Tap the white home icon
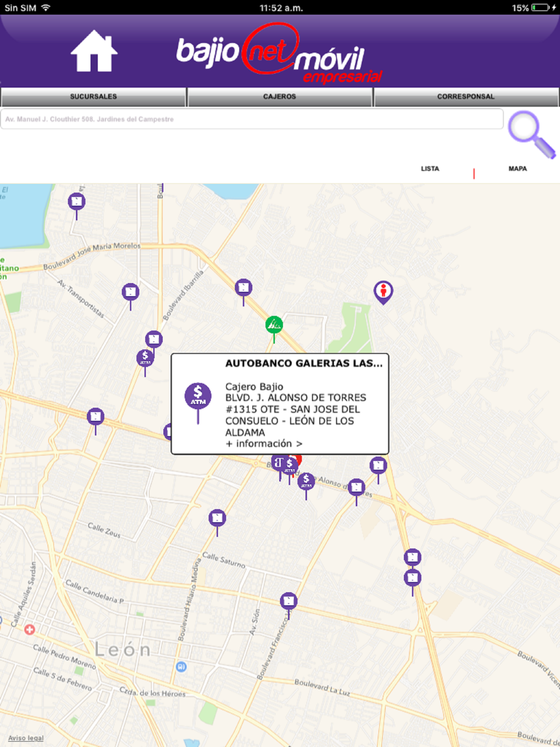Viewport: 560px width, 747px height. [94, 51]
